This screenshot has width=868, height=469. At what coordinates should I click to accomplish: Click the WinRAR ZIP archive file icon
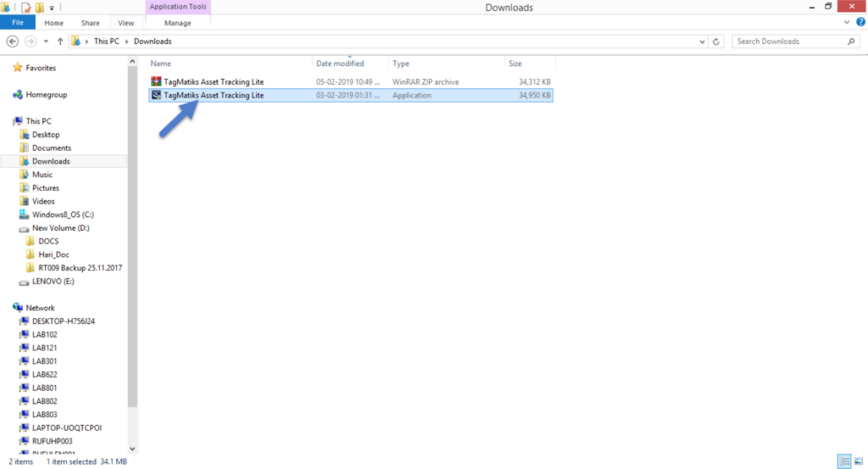tap(156, 82)
